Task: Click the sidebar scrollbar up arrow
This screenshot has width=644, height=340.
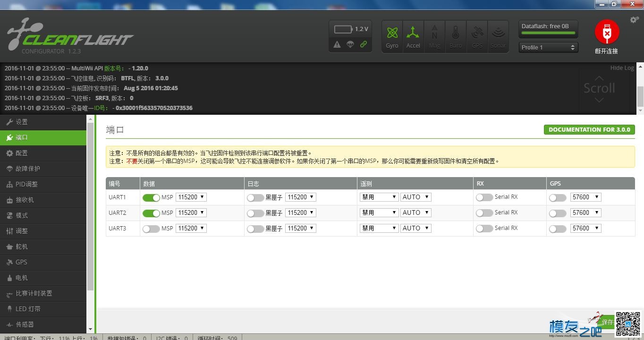Action: click(x=90, y=118)
